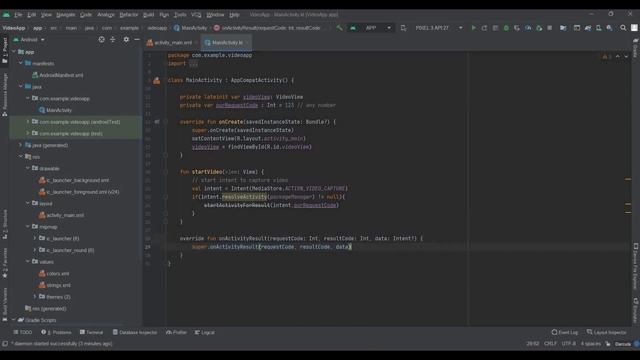640x360 pixels.
Task: Click the orange warning stripe marker in scrollbar
Action: coord(628,179)
